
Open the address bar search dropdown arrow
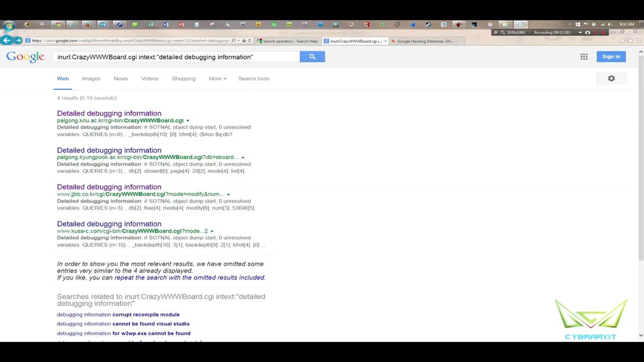[x=238, y=41]
